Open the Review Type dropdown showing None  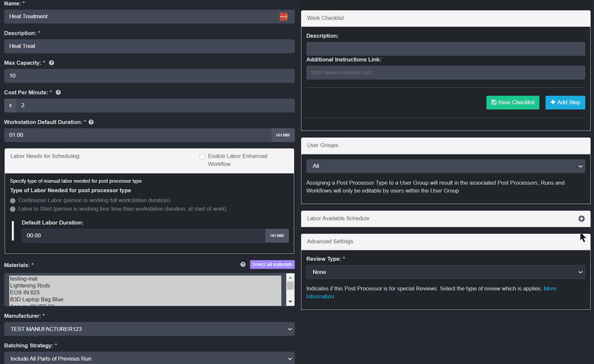coord(447,272)
